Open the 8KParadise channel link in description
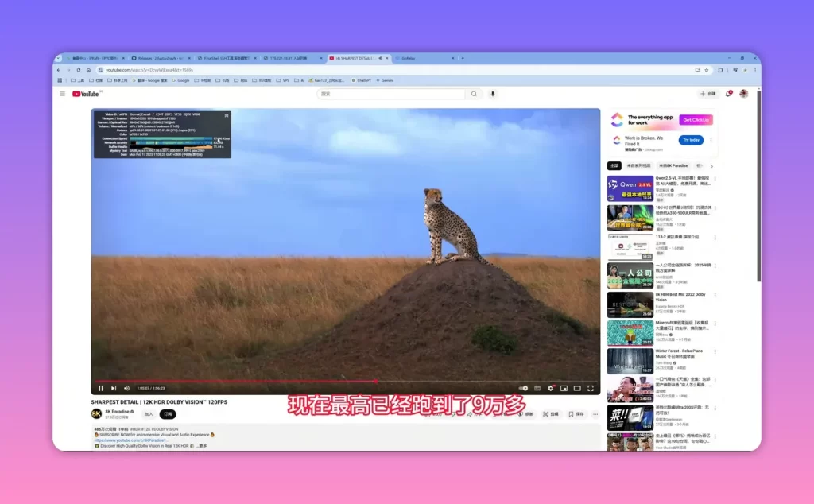The width and height of the screenshot is (814, 504). [x=131, y=440]
